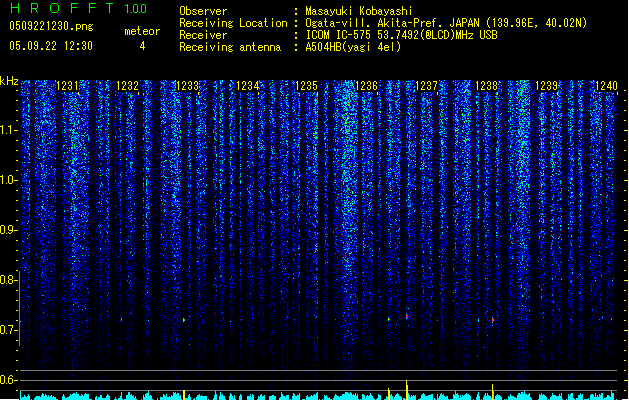This screenshot has height=400, width=629.
Task: Click the 'meteor' count label
Action: click(x=142, y=31)
